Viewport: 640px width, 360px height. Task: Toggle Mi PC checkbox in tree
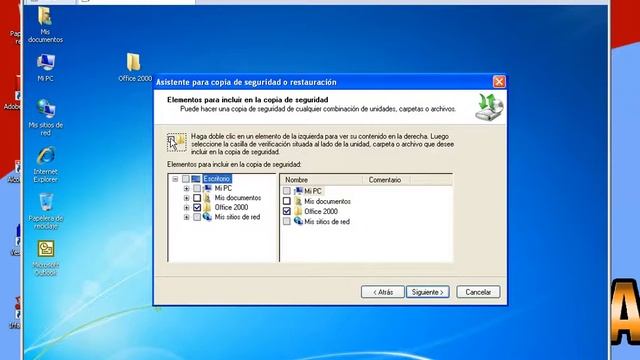click(x=197, y=188)
